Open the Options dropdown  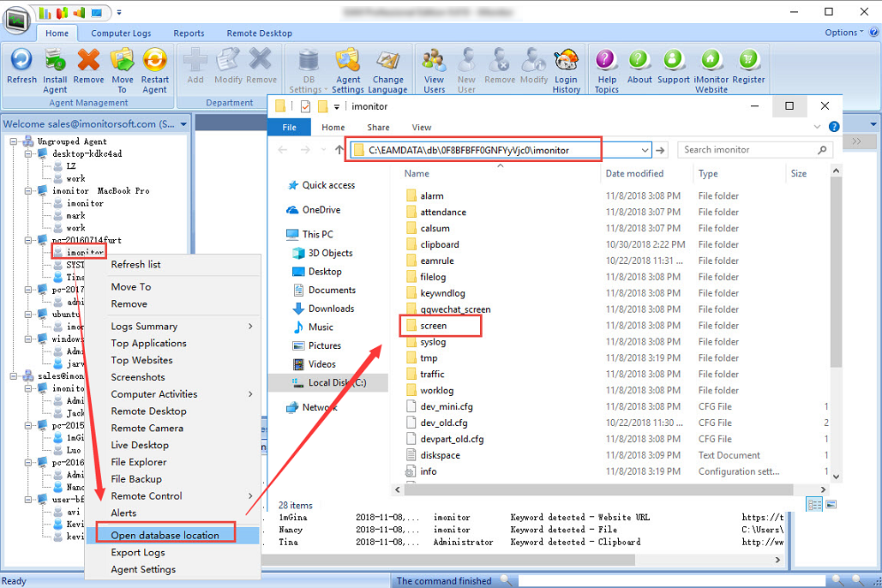(x=843, y=33)
